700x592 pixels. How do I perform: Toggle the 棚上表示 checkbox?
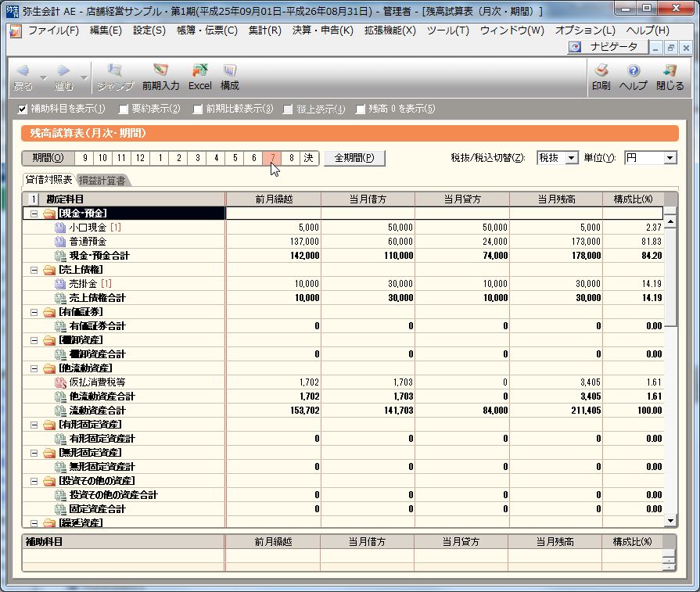pos(288,109)
